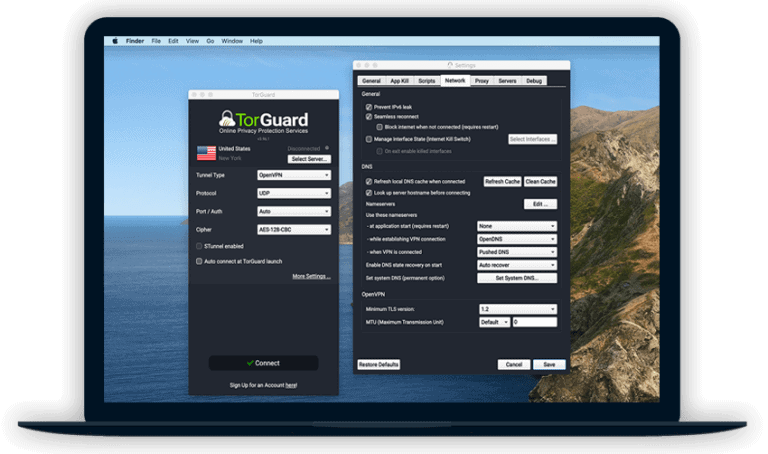Click the Refresh Cache button
This screenshot has height=454, width=768.
[x=503, y=181]
